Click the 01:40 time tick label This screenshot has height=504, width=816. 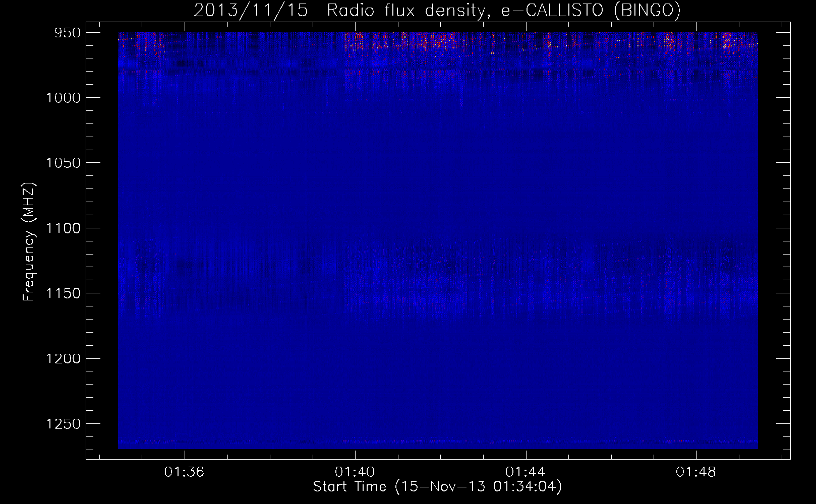(x=355, y=472)
